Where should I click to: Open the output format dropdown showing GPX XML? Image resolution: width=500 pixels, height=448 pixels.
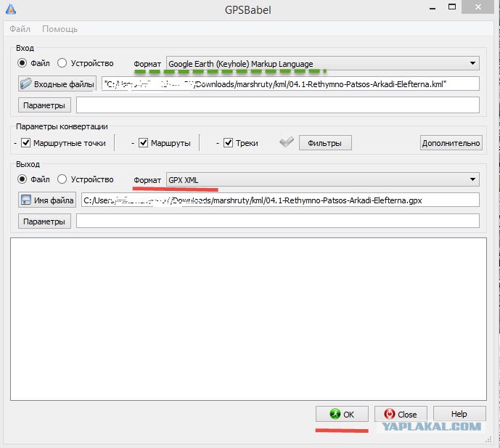323,179
